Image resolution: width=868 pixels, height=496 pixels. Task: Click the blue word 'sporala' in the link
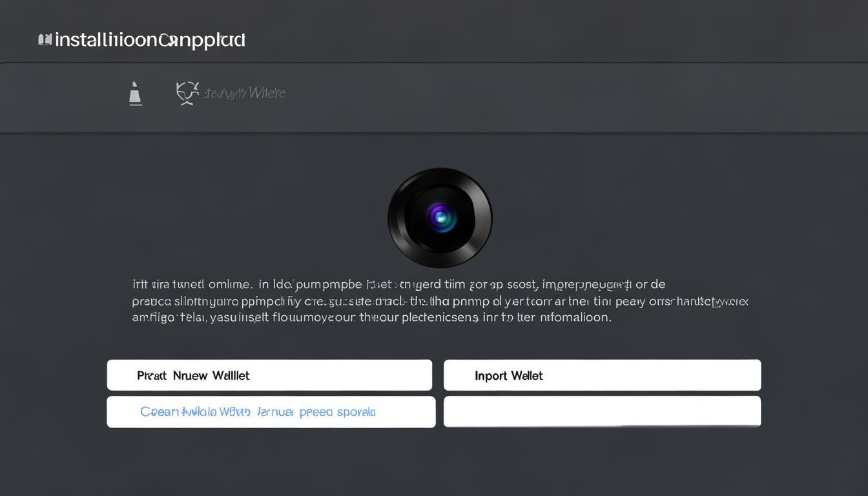click(x=355, y=412)
